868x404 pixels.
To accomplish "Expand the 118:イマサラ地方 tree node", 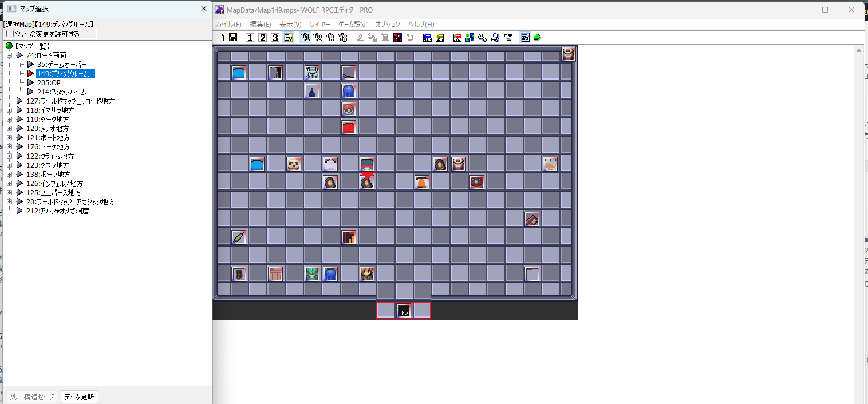I will tap(9, 110).
